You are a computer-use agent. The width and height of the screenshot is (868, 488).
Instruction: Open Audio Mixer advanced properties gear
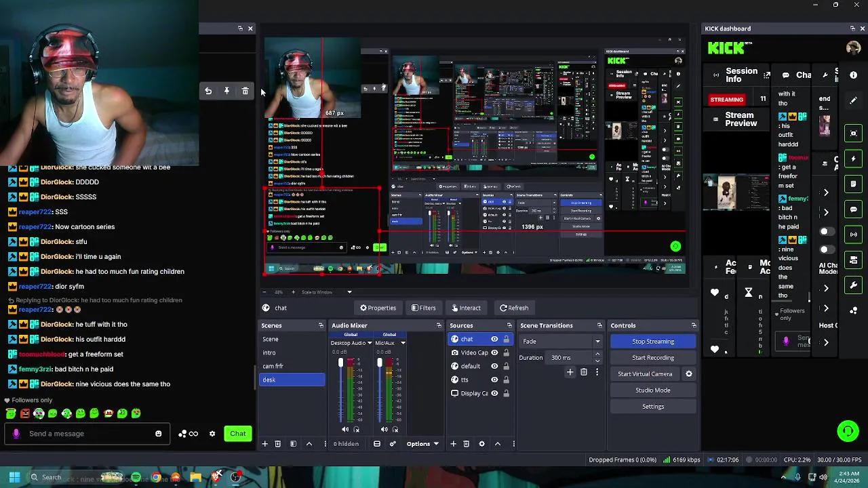pyautogui.click(x=393, y=444)
